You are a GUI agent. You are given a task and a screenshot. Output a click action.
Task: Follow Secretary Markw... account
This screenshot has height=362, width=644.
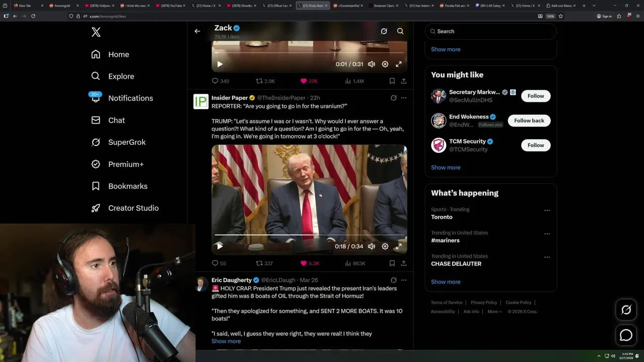coord(536,96)
